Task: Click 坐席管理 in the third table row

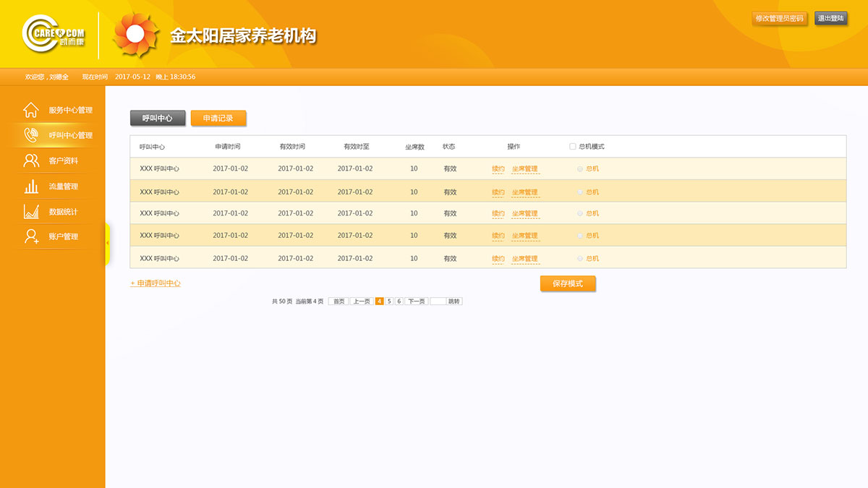Action: 525,214
